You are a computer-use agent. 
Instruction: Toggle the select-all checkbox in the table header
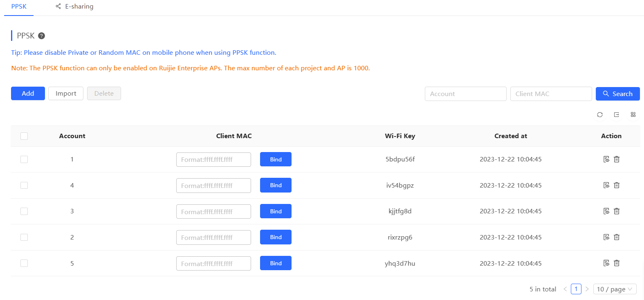coord(24,136)
